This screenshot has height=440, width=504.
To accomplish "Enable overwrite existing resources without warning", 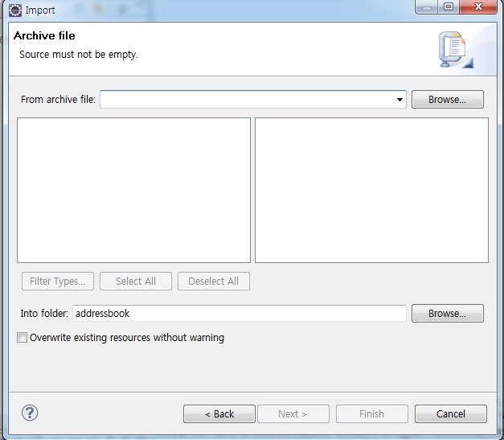I will pyautogui.click(x=23, y=338).
